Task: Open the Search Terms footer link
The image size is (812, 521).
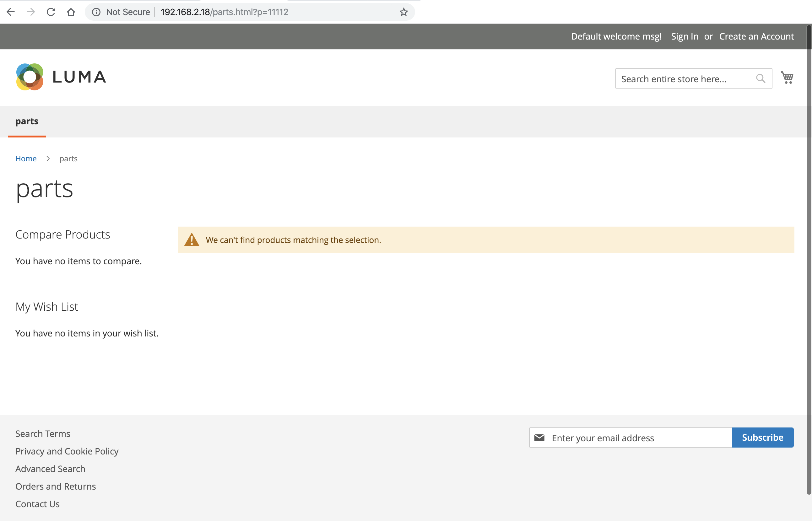Action: pos(43,434)
